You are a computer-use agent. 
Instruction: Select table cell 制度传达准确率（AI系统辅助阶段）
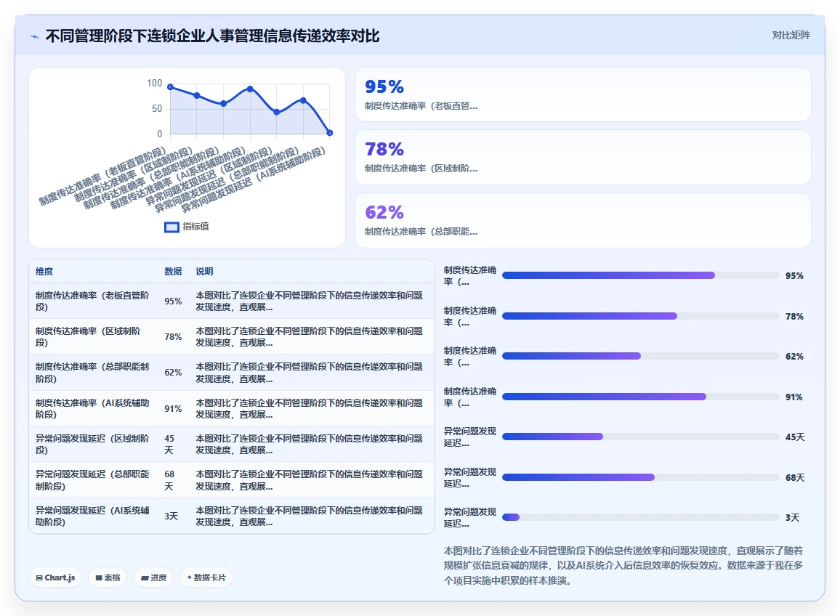coord(93,408)
